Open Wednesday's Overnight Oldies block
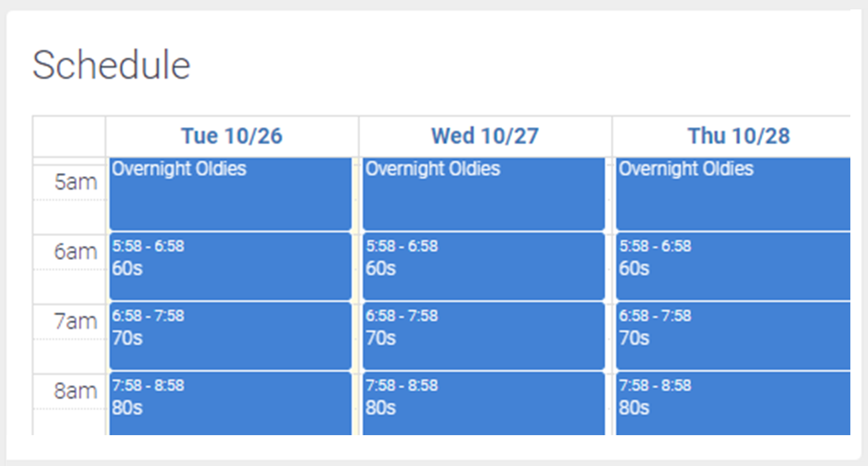 click(x=484, y=193)
